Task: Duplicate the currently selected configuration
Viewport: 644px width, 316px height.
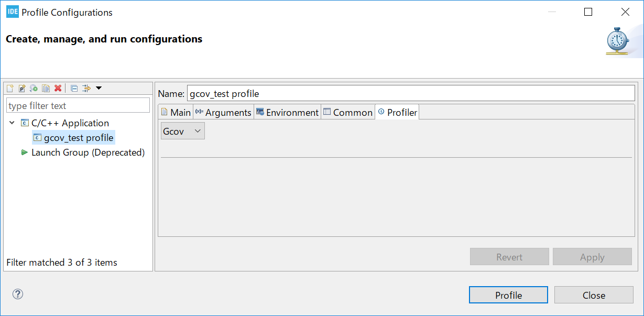Action: 46,88
